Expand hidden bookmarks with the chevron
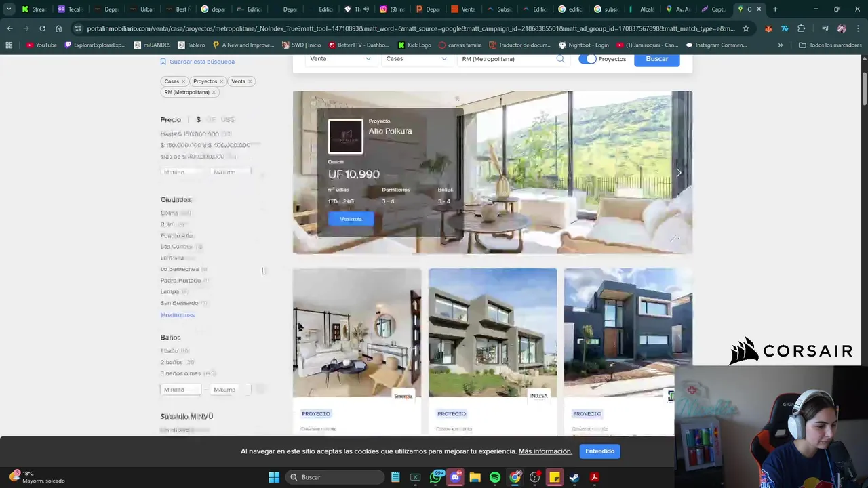Viewport: 868px width, 488px height. tap(781, 45)
